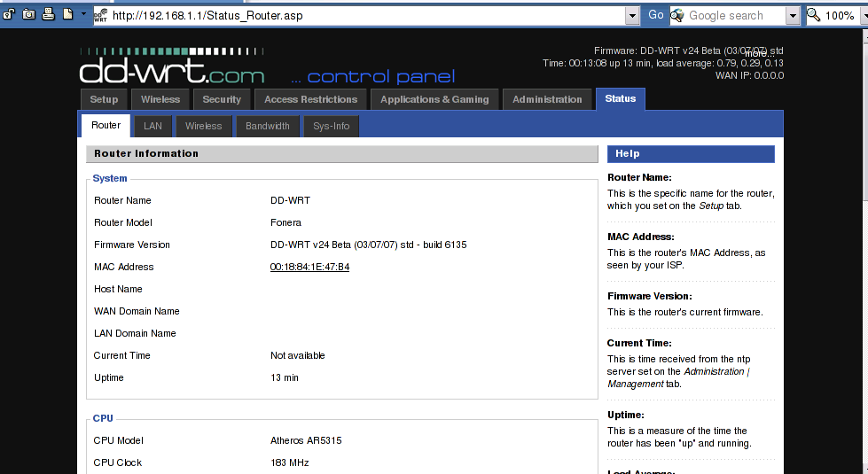Image resolution: width=868 pixels, height=474 pixels.
Task: Open the Wireless main tab in the top row
Action: pos(160,99)
